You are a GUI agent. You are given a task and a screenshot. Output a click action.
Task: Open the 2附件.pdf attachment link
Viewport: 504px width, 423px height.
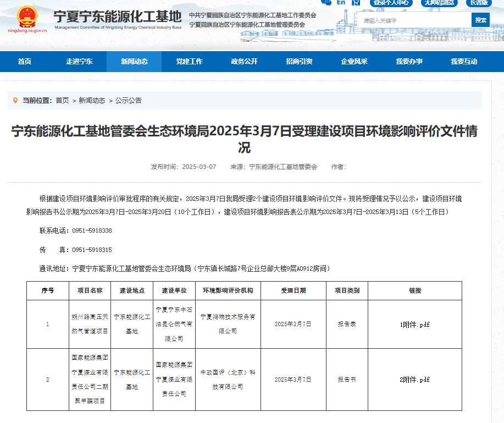coord(414,380)
